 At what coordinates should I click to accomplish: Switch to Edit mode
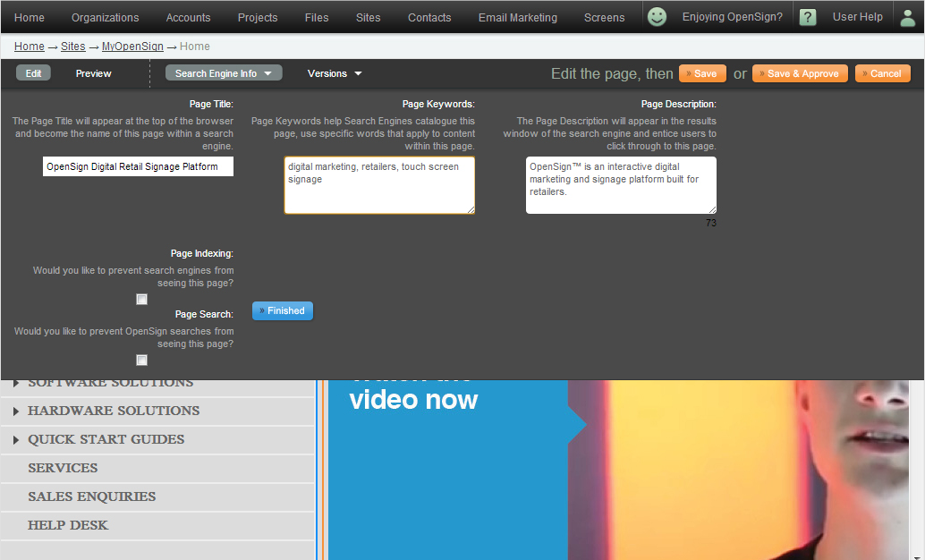pos(34,73)
